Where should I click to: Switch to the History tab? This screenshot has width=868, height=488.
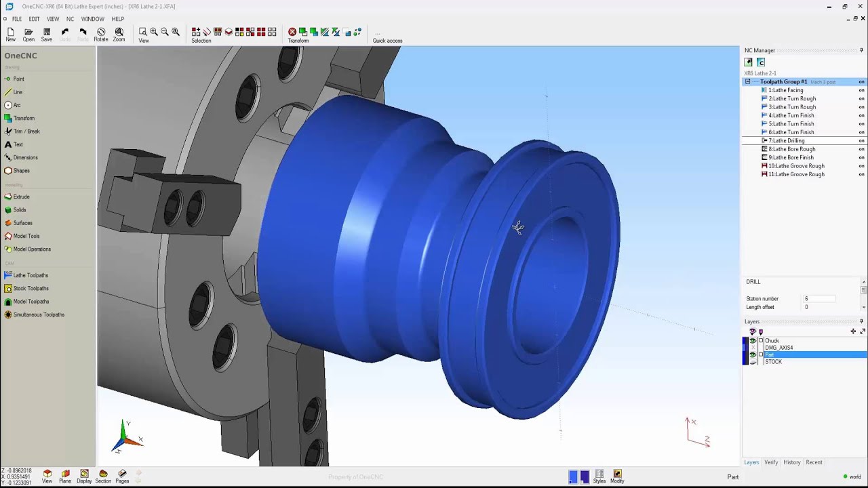792,462
